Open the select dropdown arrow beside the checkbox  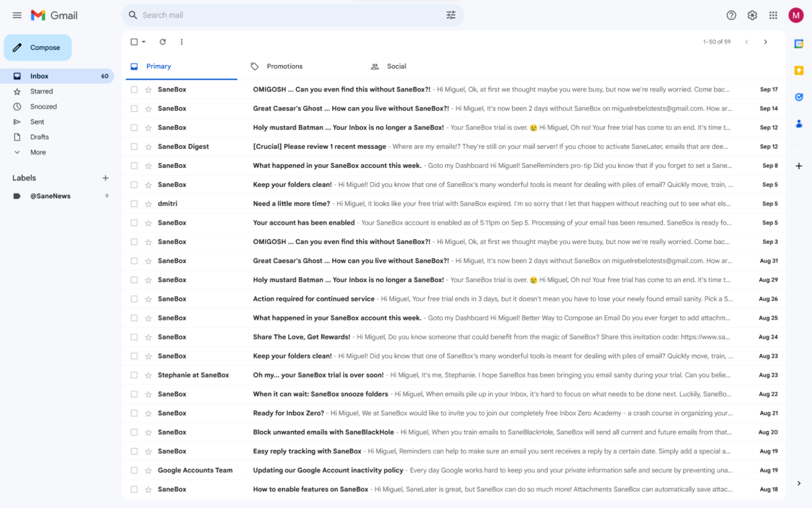[144, 42]
